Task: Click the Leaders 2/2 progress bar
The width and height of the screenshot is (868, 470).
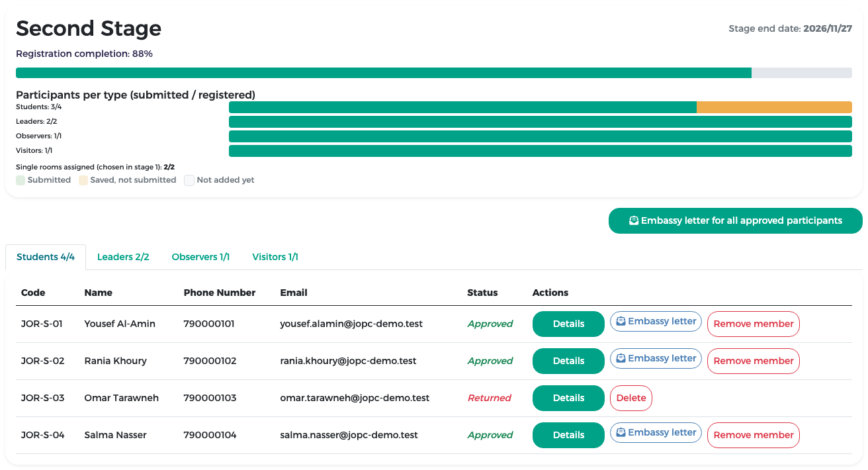Action: tap(541, 122)
